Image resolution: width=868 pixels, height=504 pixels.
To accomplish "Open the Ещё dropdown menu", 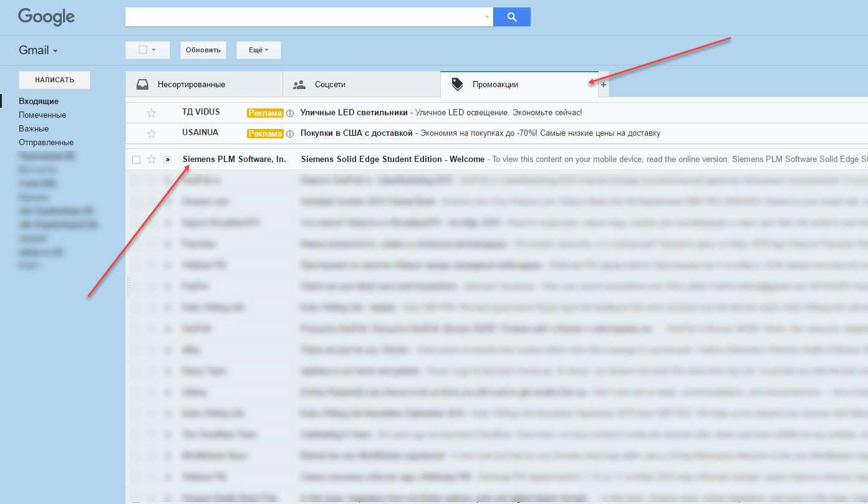I will tap(259, 50).
